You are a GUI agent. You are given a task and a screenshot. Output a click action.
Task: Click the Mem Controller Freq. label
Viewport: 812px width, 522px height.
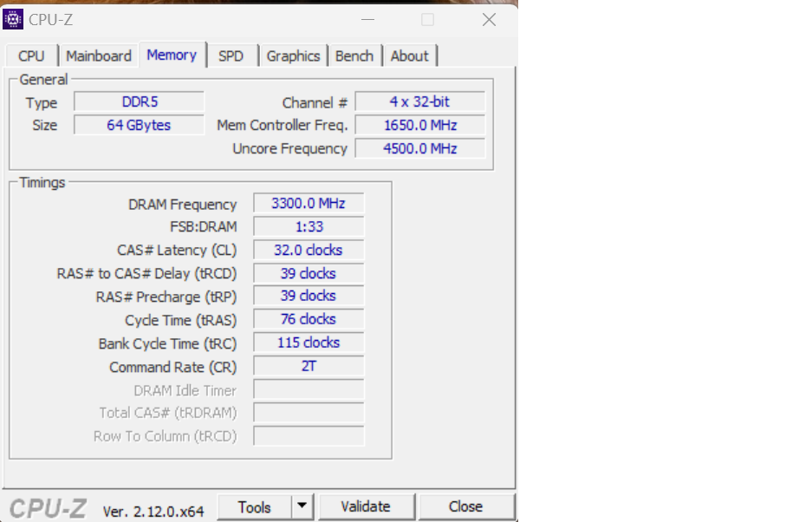point(283,126)
